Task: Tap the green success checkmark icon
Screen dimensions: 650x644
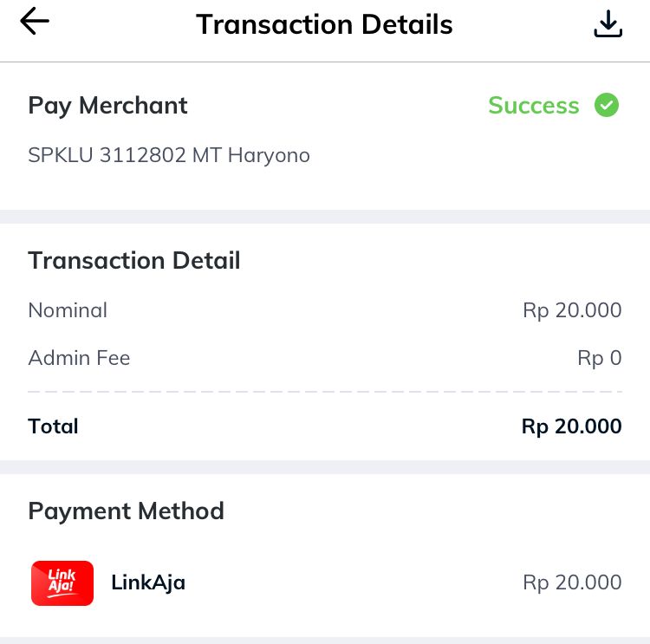Action: 607,106
